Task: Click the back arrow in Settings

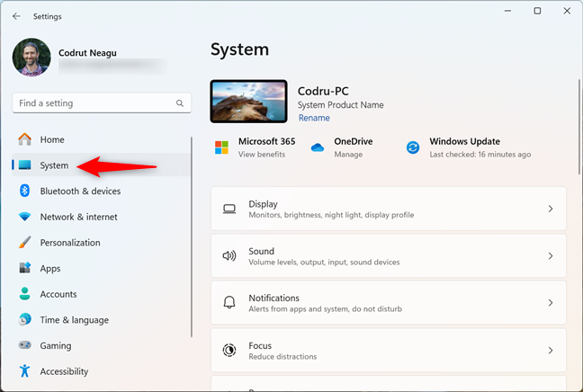Action: (x=16, y=16)
